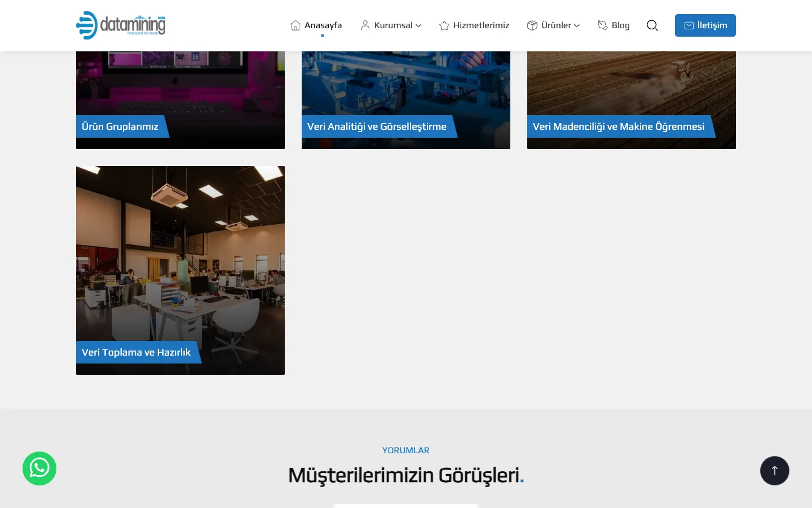Click the datamining logo
The width and height of the screenshot is (812, 508).
(x=121, y=25)
